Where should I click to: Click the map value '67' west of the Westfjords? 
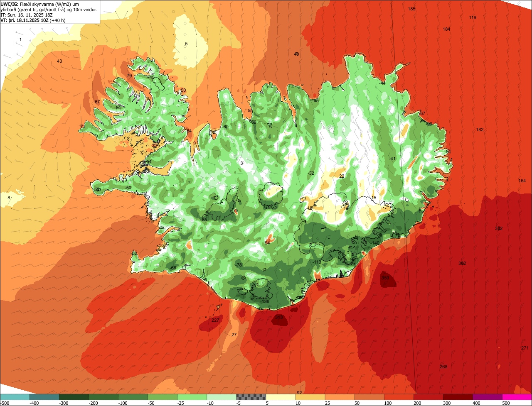[97, 102]
